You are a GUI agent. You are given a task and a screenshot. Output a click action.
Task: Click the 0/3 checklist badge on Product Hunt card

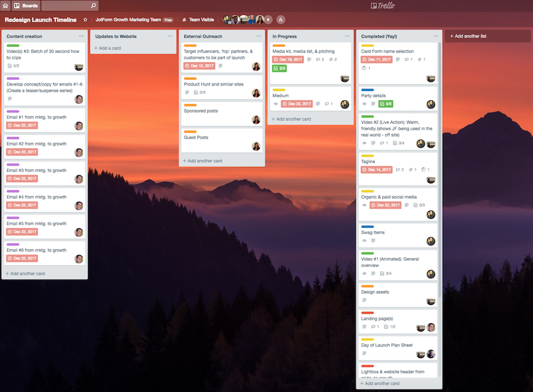click(x=199, y=92)
